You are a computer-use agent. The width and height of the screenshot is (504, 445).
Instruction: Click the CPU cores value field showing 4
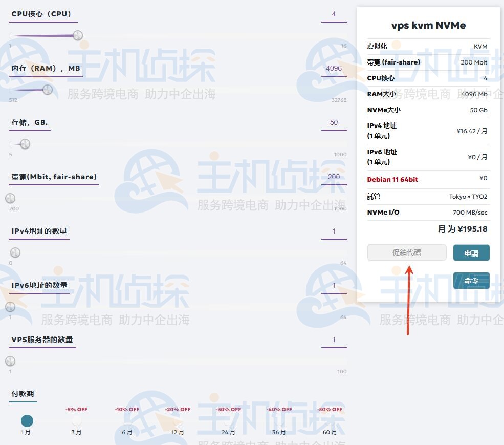point(334,14)
